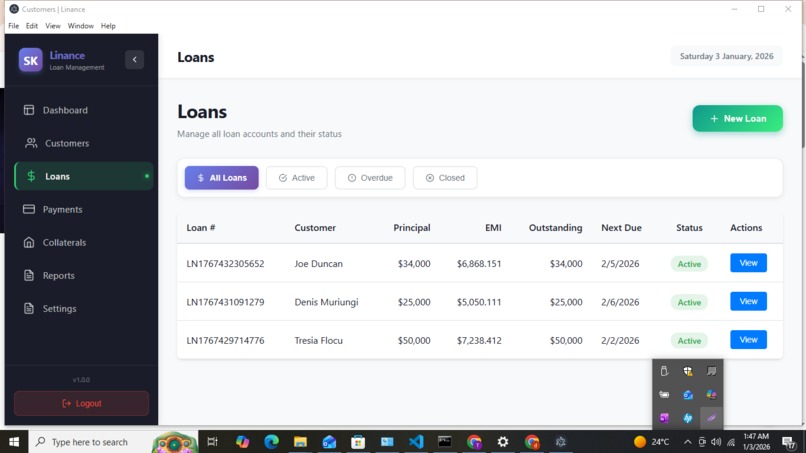806x453 pixels.
Task: Open the terminal app on the taskbar
Action: coord(445,442)
